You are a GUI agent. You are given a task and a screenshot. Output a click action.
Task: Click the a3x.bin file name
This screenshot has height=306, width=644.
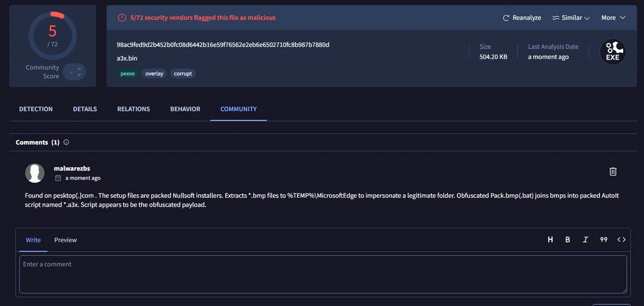point(127,58)
